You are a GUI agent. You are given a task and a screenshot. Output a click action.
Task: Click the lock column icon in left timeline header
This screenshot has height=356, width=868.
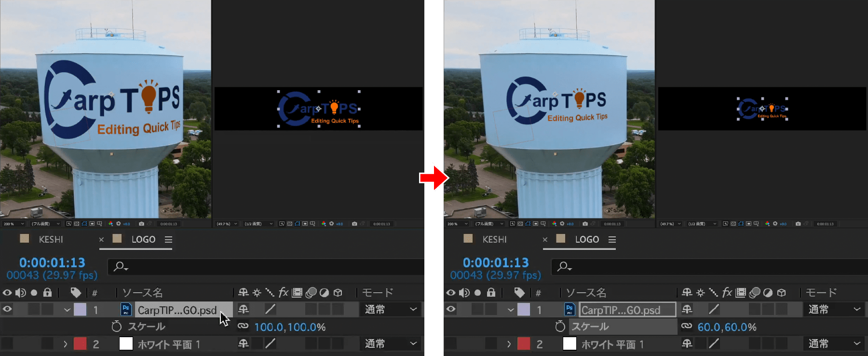click(x=47, y=292)
